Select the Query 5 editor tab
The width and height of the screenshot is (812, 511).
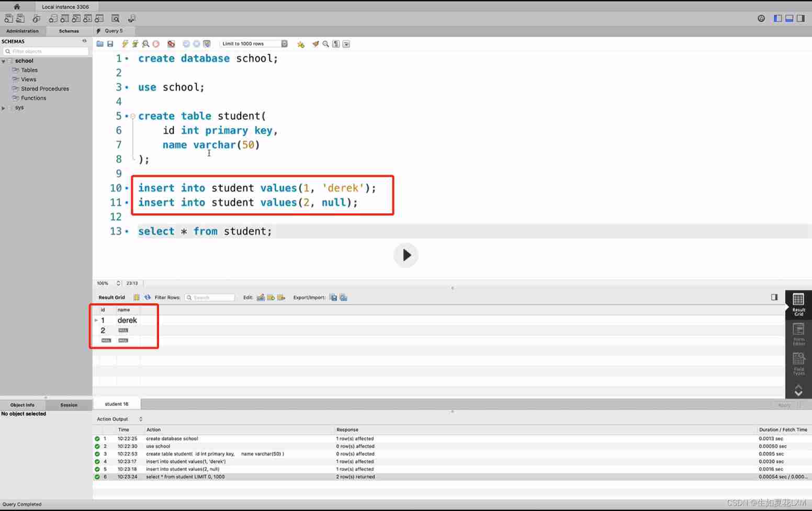pos(114,31)
